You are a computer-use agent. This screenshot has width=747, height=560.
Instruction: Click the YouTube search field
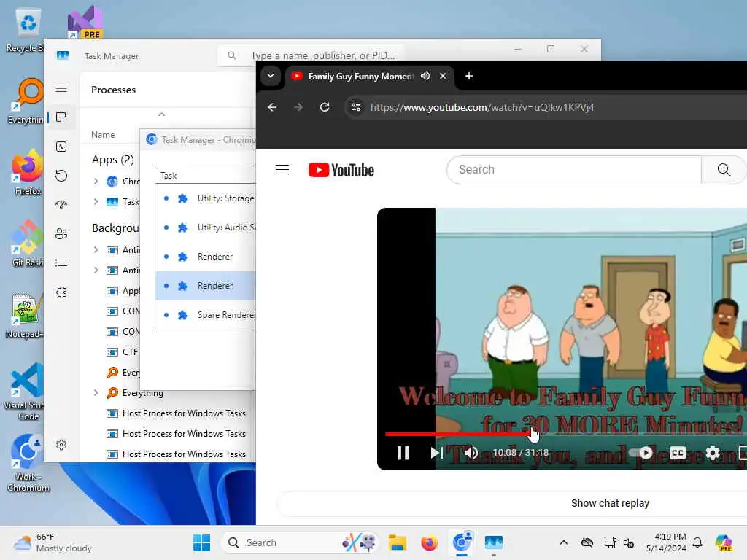[x=573, y=169]
